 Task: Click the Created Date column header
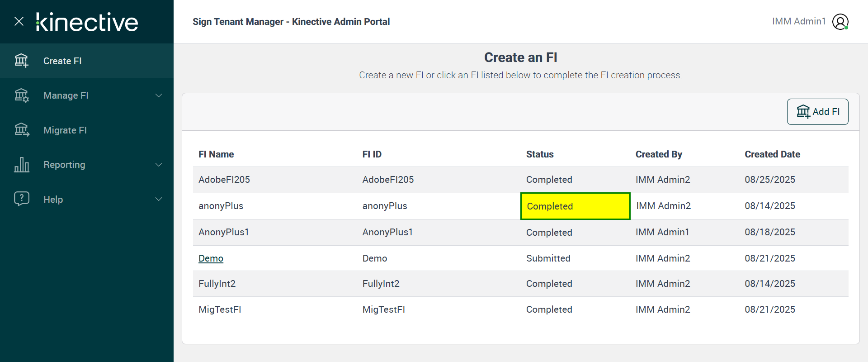pos(772,154)
